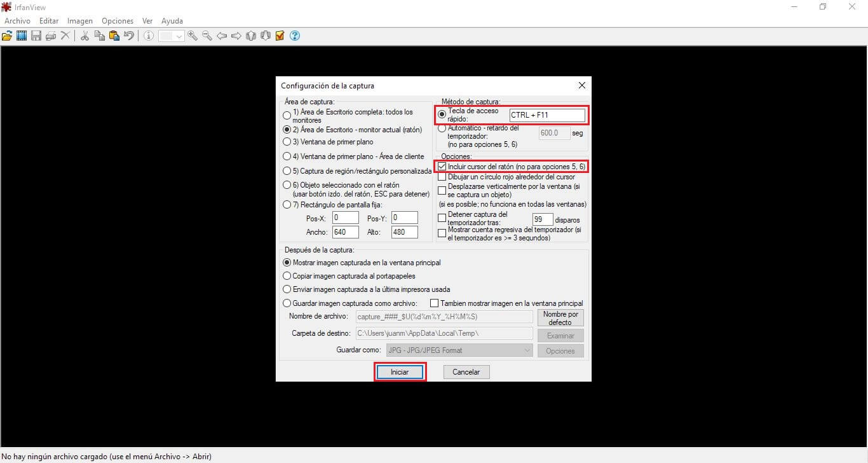Screen dimensions: 868x463
Task: Click the Iniciar button
Action: [x=400, y=372]
